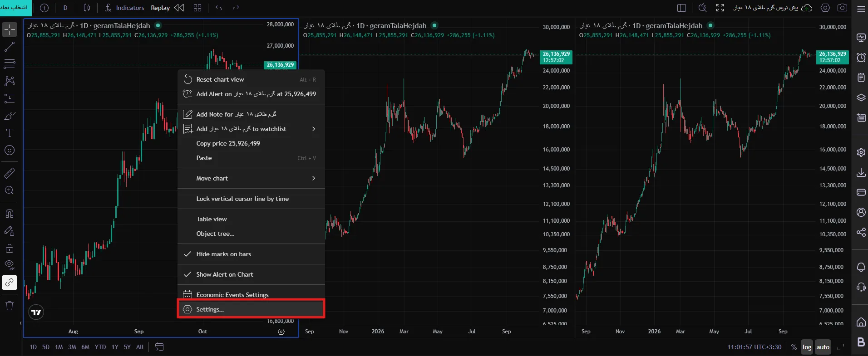This screenshot has height=356, width=868.
Task: Choose Copy price 25,926,499
Action: click(251, 143)
